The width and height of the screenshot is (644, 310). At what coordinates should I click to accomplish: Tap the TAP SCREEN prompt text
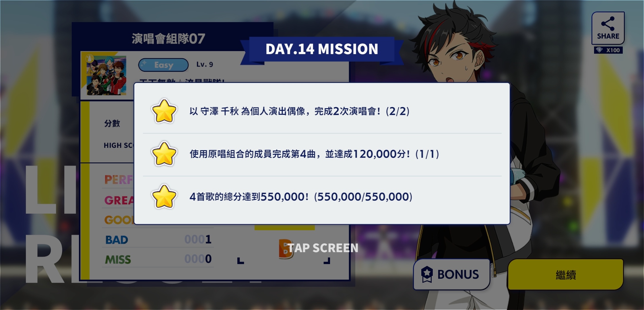[323, 248]
